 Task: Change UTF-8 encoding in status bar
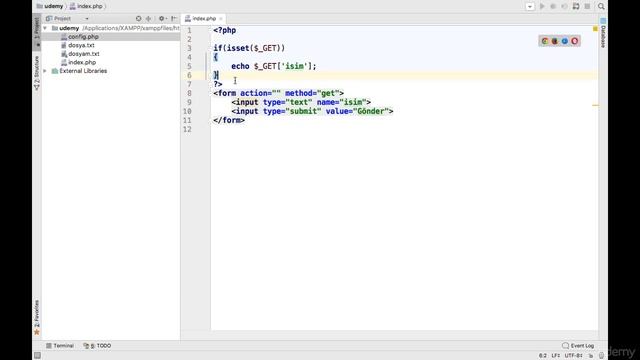(573, 356)
